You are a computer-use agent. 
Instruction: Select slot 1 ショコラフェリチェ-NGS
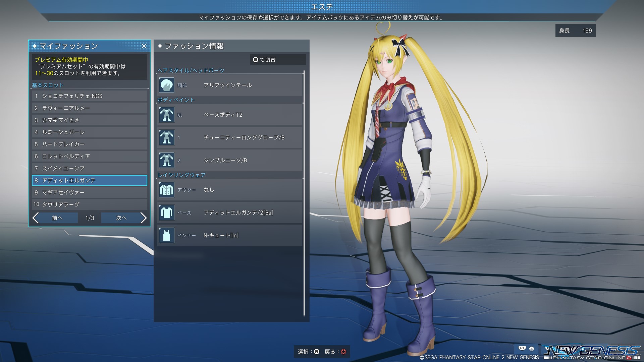pyautogui.click(x=90, y=96)
